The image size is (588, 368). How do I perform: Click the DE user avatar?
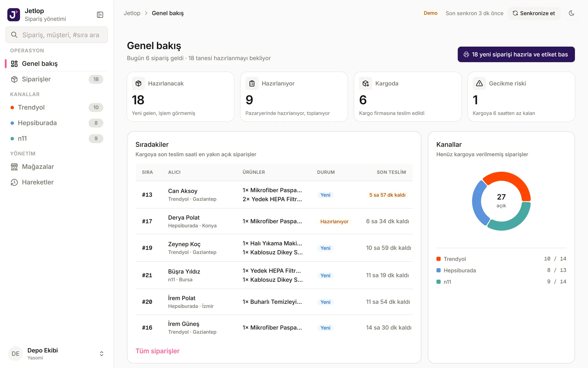16,354
